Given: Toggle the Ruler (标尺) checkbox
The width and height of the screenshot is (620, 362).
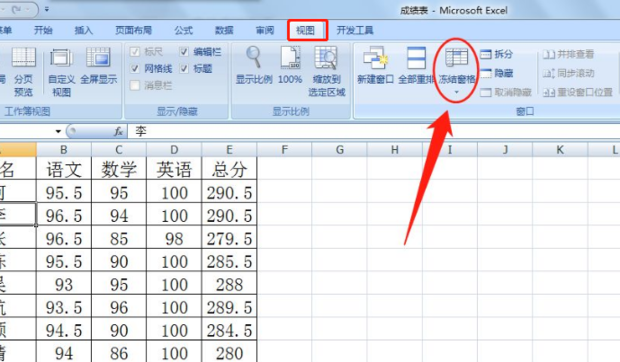Looking at the screenshot, I should 135,52.
